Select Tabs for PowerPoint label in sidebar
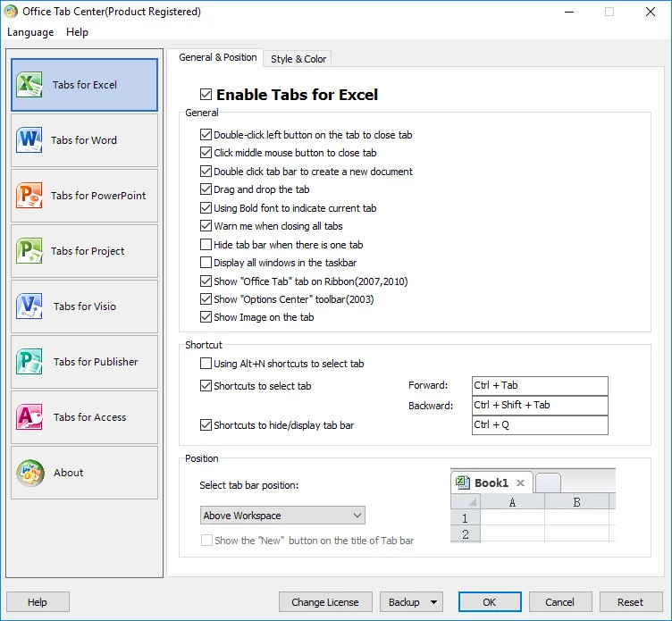This screenshot has width=672, height=621. point(98,196)
